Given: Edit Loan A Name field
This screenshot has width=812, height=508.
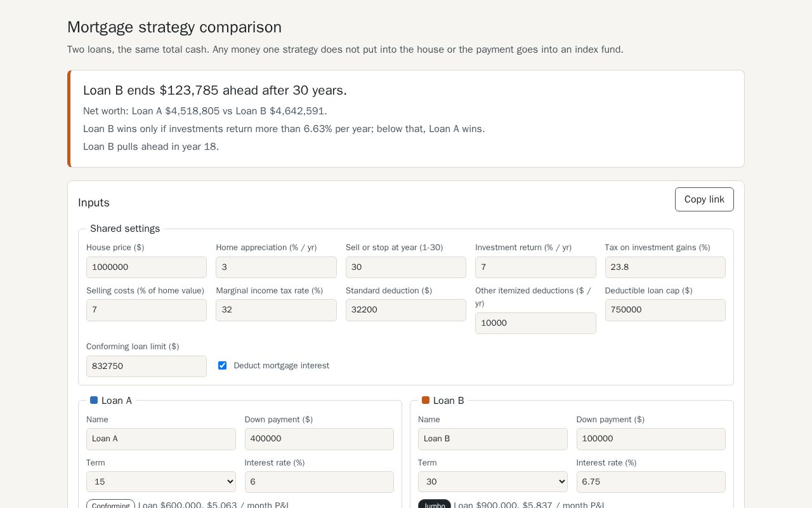Looking at the screenshot, I should [x=161, y=439].
